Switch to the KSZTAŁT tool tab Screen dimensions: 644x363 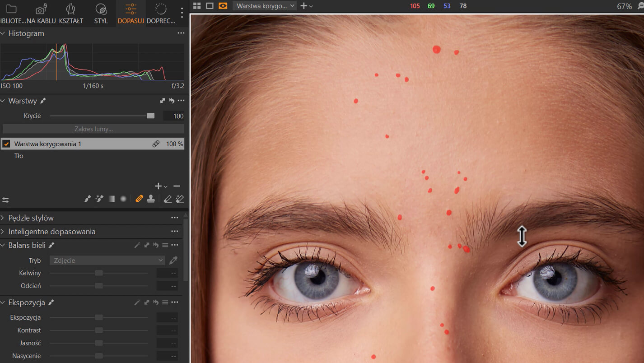coord(71,14)
